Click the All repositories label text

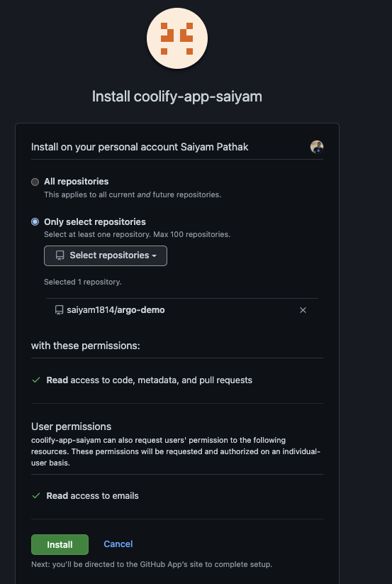[x=77, y=182]
